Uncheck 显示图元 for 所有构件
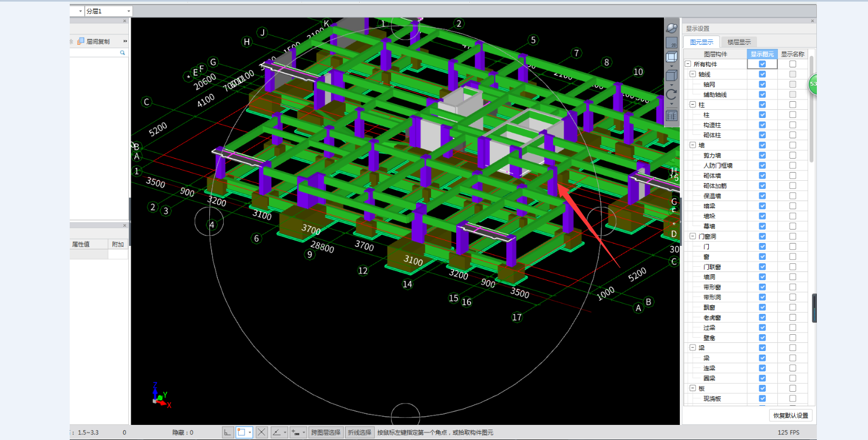Image resolution: width=868 pixels, height=440 pixels. 762,64
